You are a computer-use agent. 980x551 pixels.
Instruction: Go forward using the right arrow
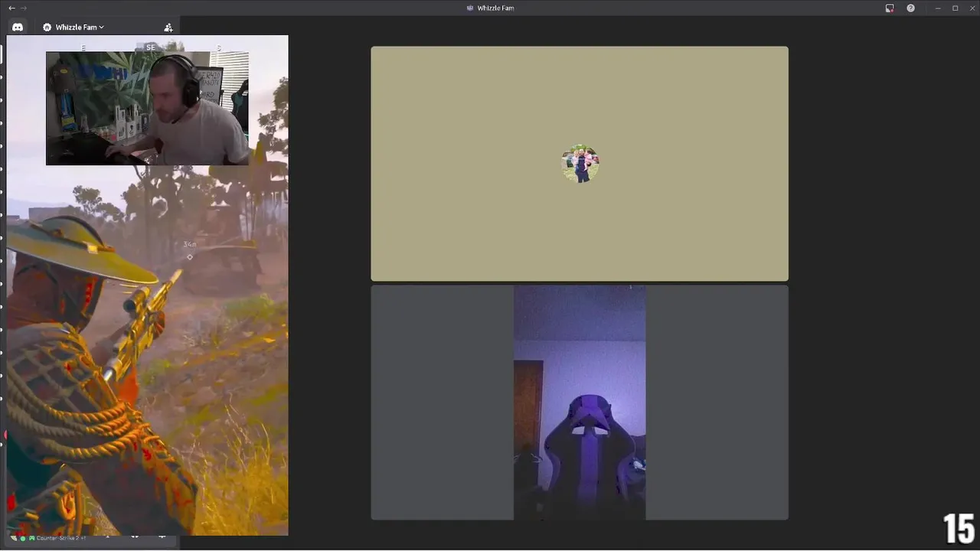click(x=24, y=8)
